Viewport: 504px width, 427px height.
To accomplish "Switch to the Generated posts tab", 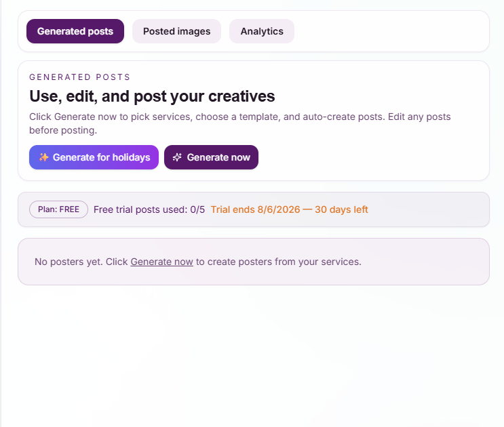I will tap(75, 31).
